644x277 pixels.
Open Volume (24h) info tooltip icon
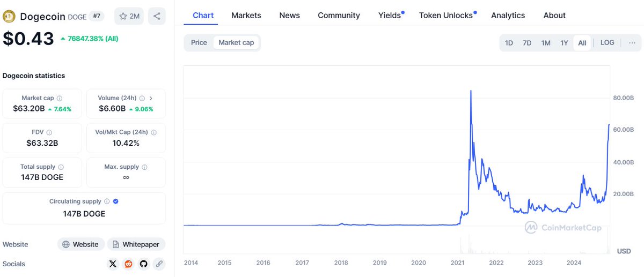coord(142,99)
